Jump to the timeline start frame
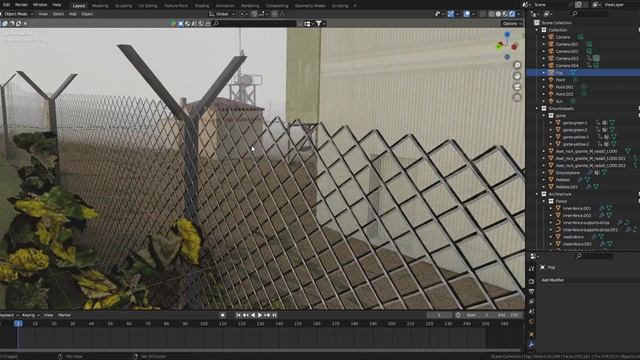This screenshot has height=360, width=640. 238,315
